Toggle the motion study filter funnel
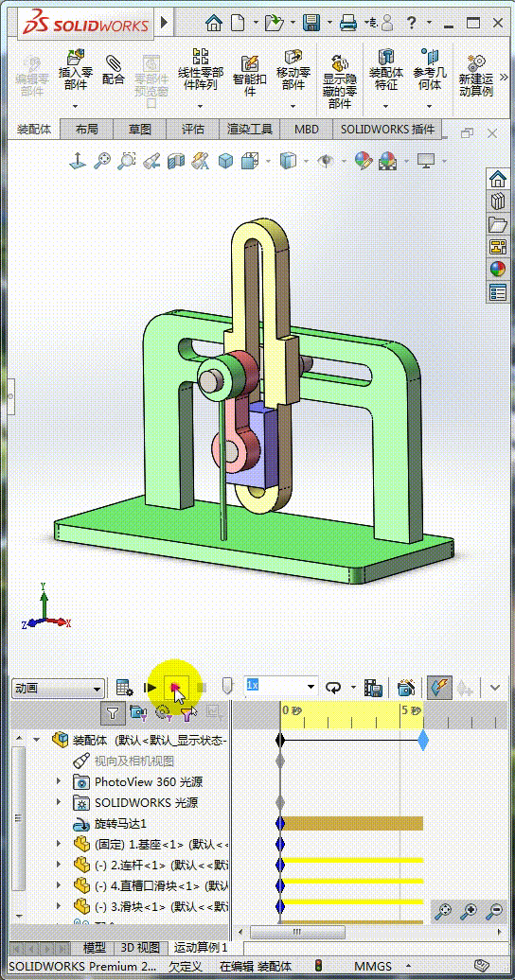This screenshot has width=515, height=980. 112,711
